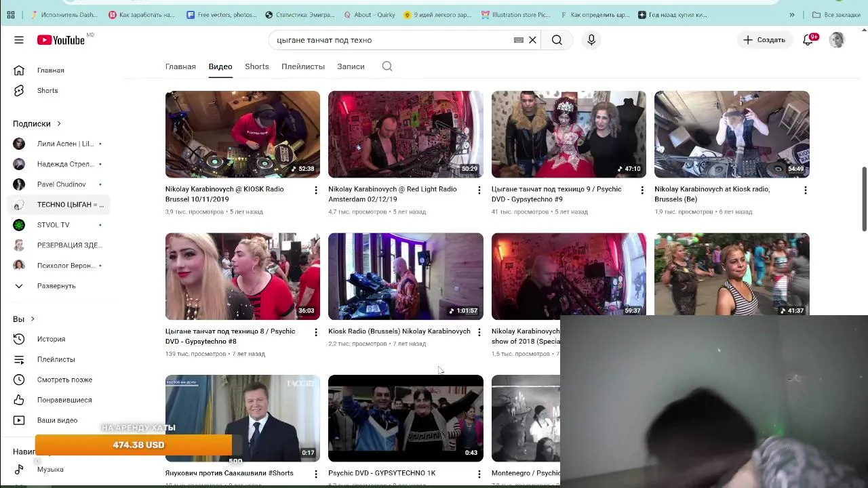Viewport: 868px width, 488px height.
Task: Select the Видео channel tab
Action: (x=220, y=66)
